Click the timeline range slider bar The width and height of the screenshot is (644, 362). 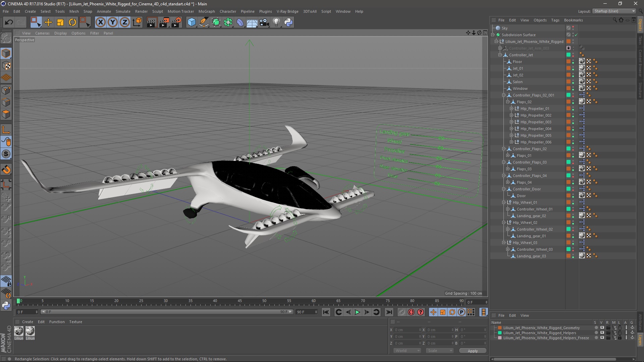tap(167, 312)
